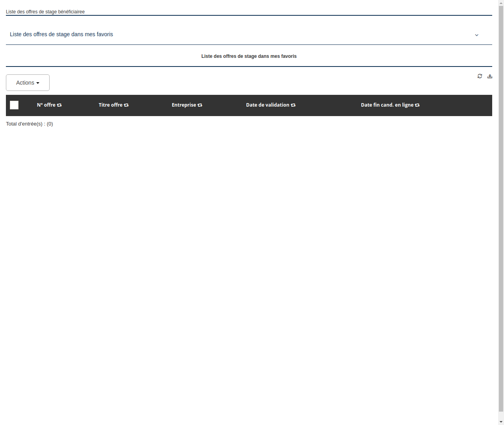The image size is (504, 425).
Task: Sort the table by Titre offre
Action: tap(126, 105)
